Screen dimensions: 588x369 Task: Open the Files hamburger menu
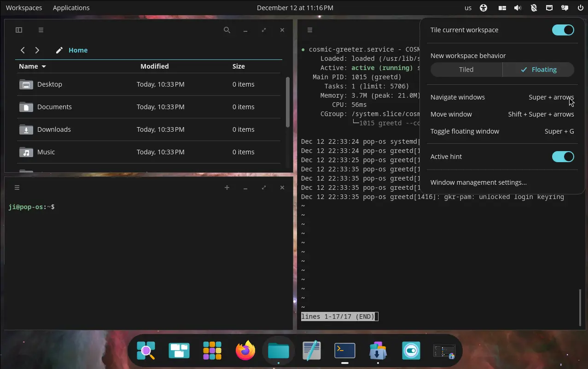[41, 30]
